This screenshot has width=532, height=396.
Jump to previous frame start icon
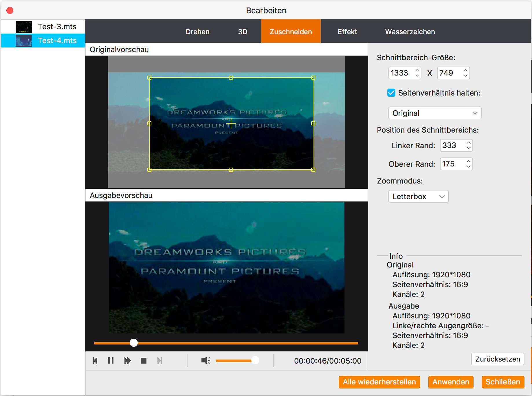[x=95, y=361]
